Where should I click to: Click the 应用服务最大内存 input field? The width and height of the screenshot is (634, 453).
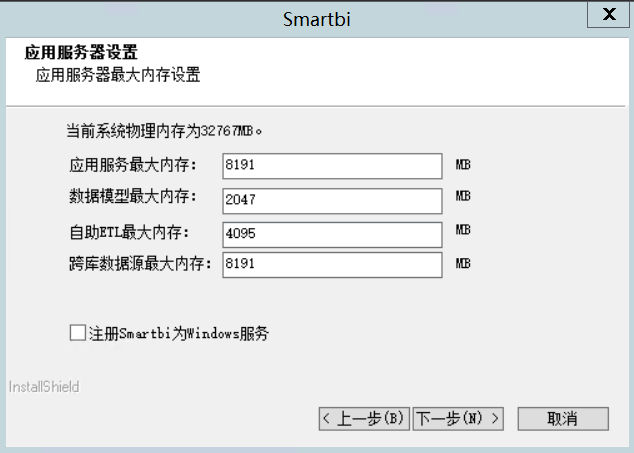point(332,166)
